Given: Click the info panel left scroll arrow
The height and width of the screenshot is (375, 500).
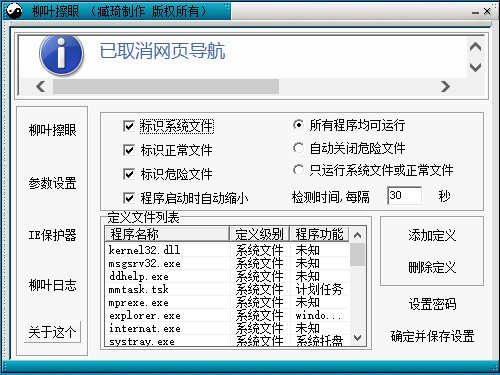Looking at the screenshot, I should [41, 87].
